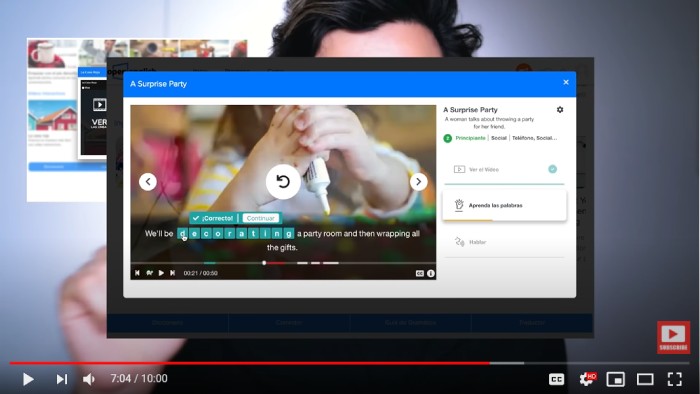Image resolution: width=700 pixels, height=394 pixels.
Task: Click the red YouTube progress bar
Action: pyautogui.click(x=249, y=363)
